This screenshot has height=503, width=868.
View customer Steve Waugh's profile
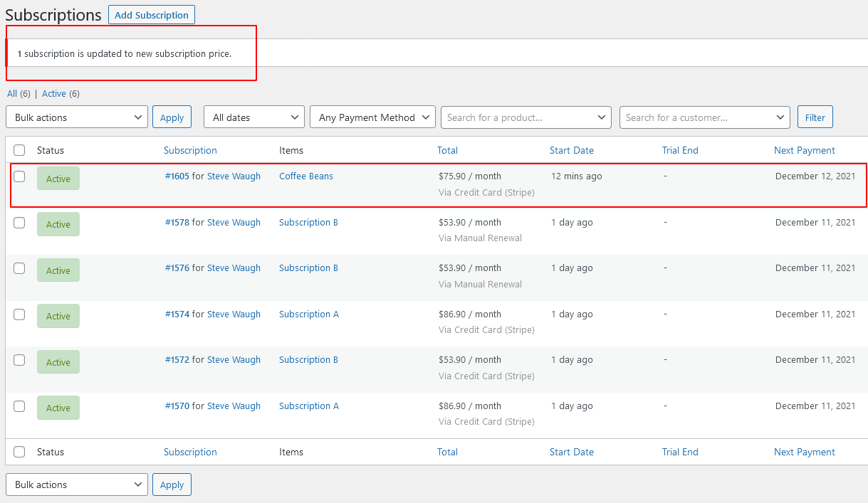click(234, 176)
